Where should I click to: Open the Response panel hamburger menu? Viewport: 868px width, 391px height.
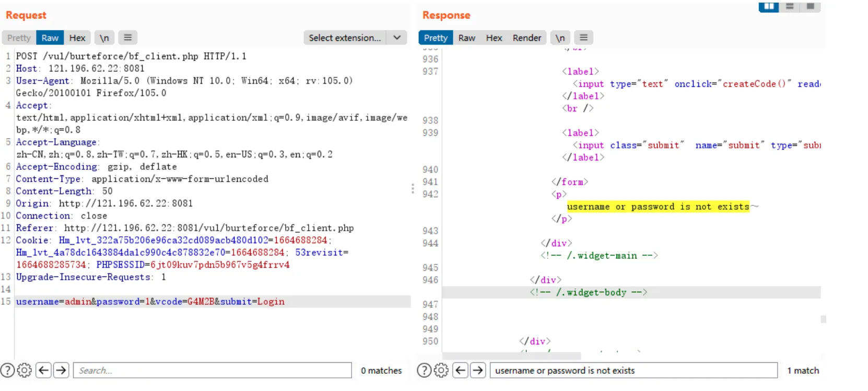pos(583,38)
